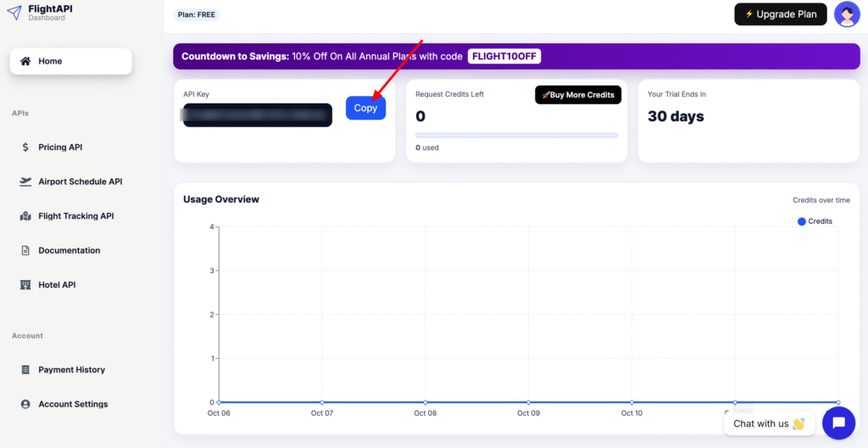
Task: Open the blue chat bubble widget
Action: click(838, 423)
